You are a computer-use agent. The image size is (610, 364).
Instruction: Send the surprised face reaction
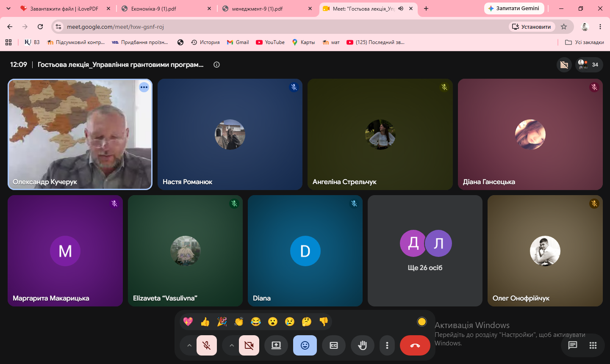[273, 322]
